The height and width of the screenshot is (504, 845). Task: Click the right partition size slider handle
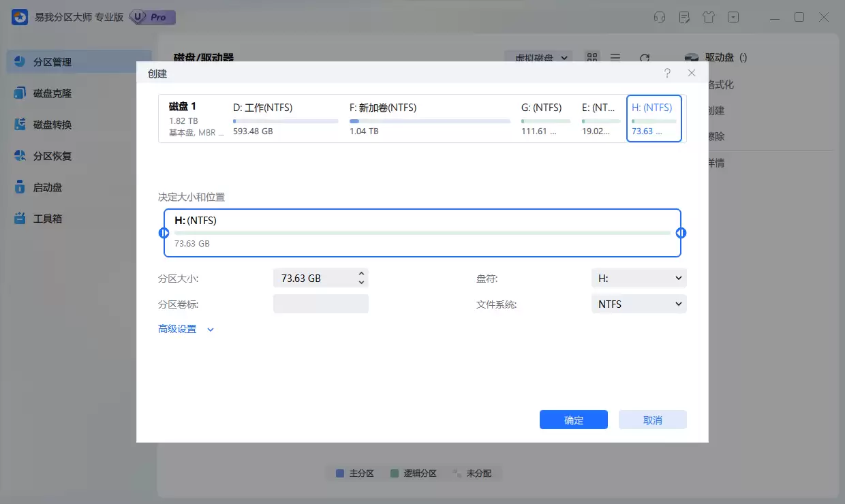681,232
